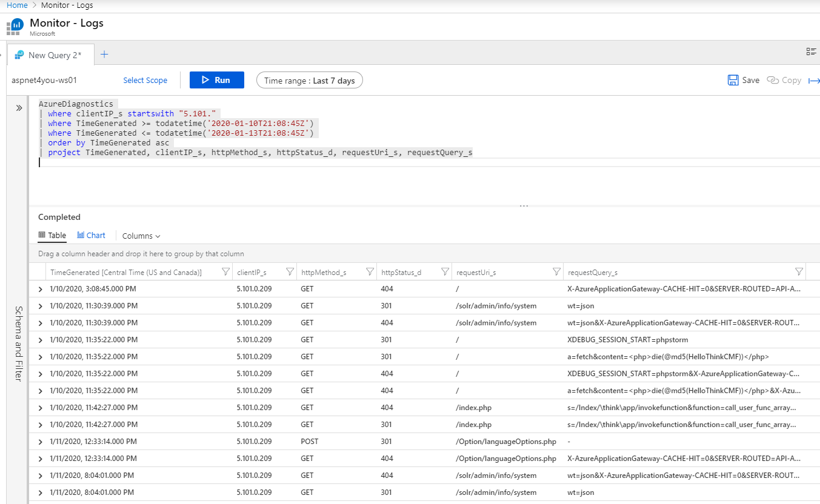Screen dimensions: 820x504
Task: Filter the httpStatus_d column
Action: point(445,272)
